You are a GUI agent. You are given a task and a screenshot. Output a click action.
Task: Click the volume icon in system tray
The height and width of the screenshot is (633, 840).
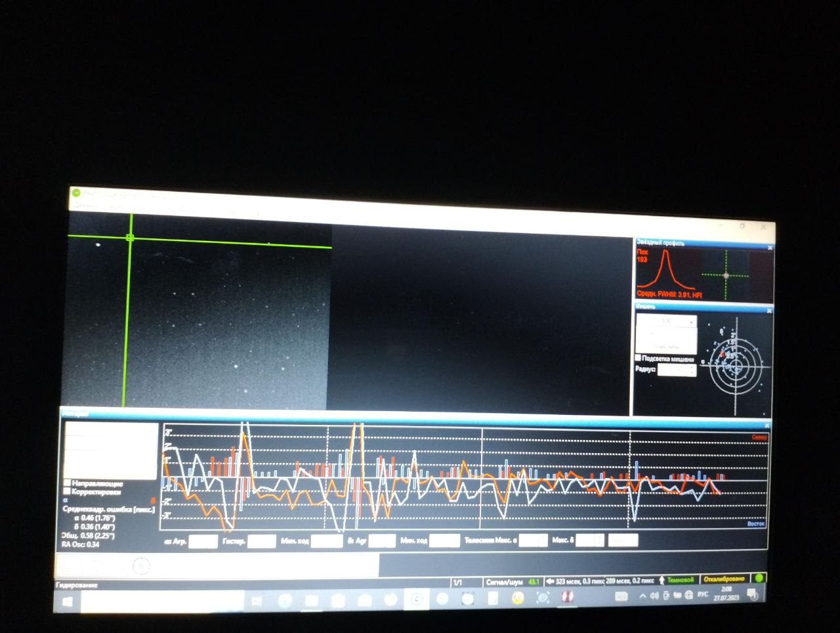[x=654, y=596]
